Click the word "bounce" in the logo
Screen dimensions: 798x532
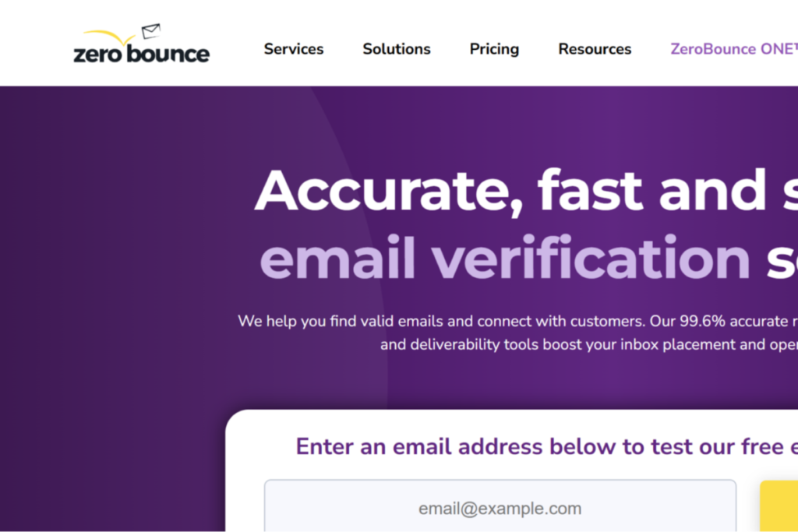167,55
